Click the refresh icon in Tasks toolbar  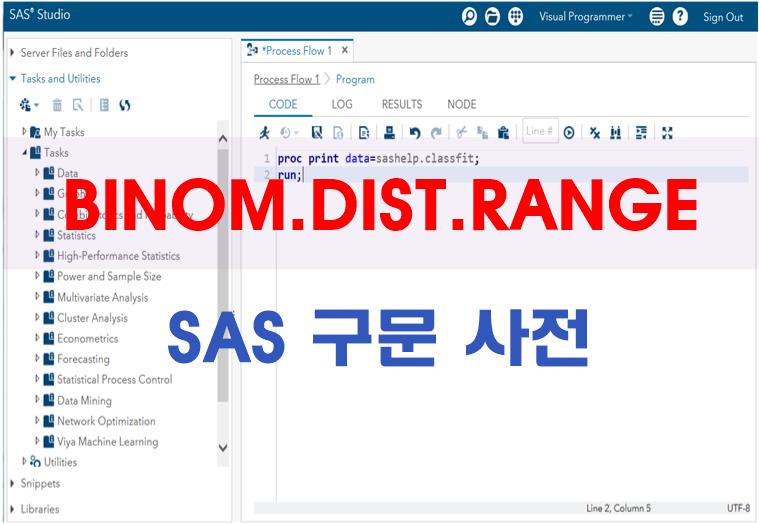pos(125,105)
